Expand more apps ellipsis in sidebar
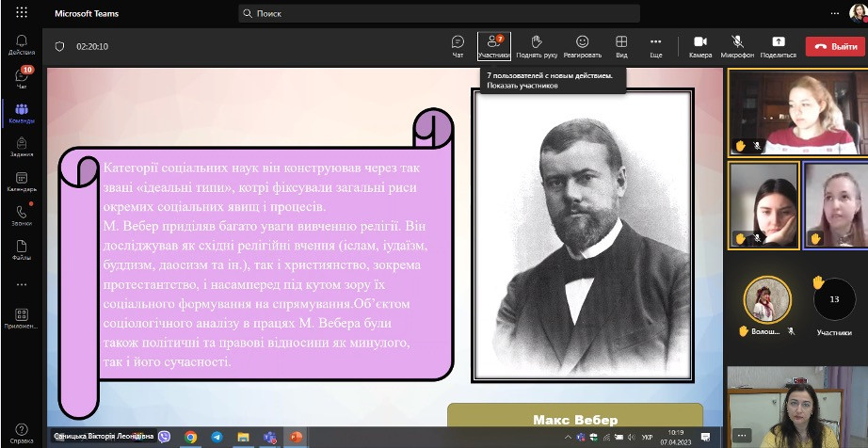Image resolution: width=868 pixels, height=448 pixels. [21, 284]
